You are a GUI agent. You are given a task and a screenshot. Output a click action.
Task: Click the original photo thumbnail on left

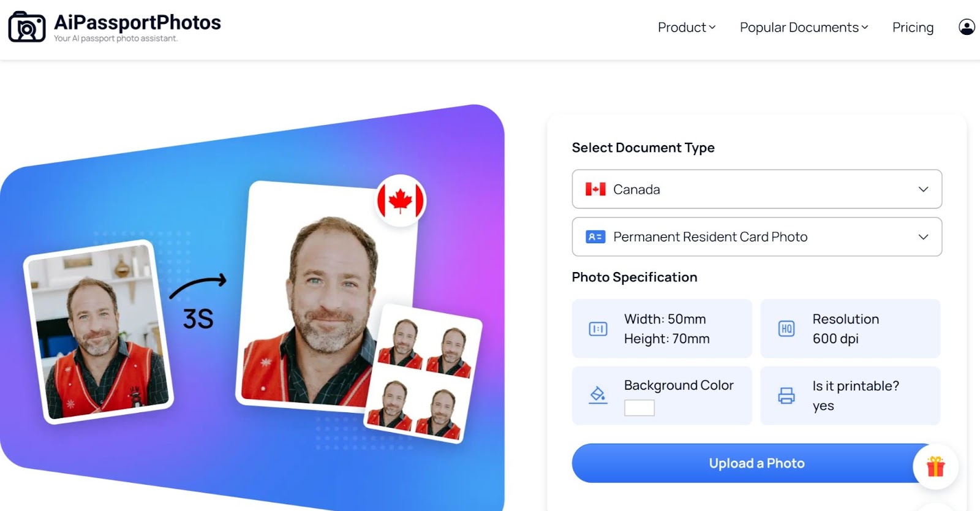pyautogui.click(x=99, y=331)
